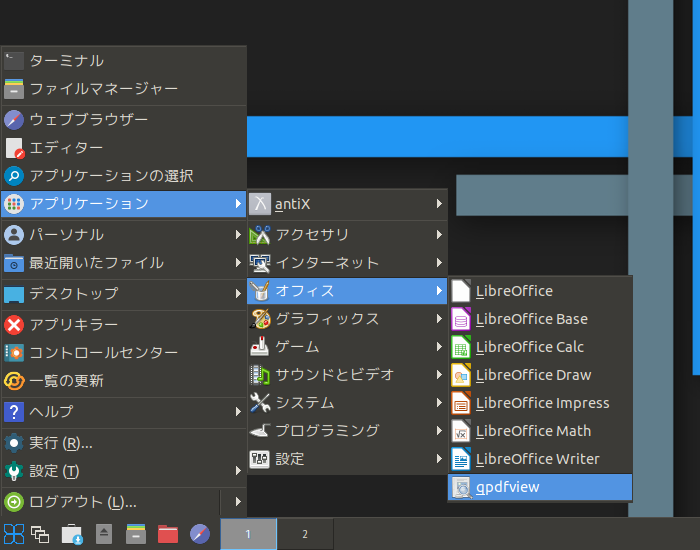Click the Editor (エディター) notepad icon
Viewport: 700px width, 550px height.
point(14,148)
